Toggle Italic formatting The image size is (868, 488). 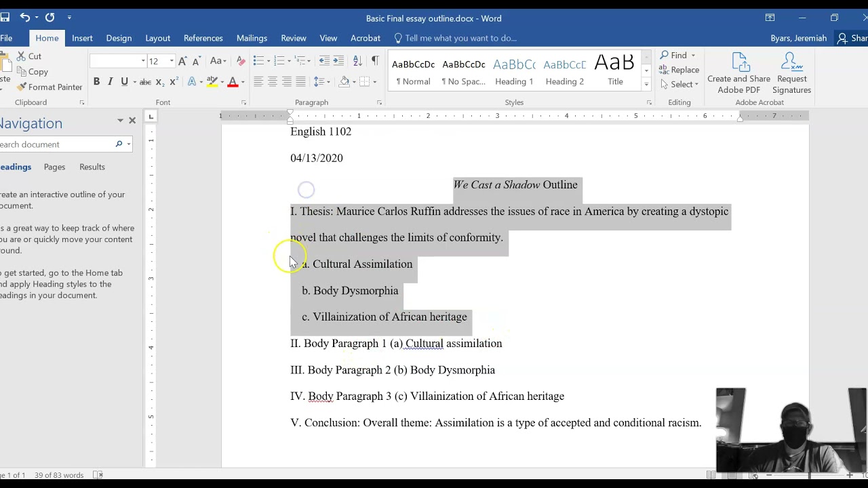110,82
